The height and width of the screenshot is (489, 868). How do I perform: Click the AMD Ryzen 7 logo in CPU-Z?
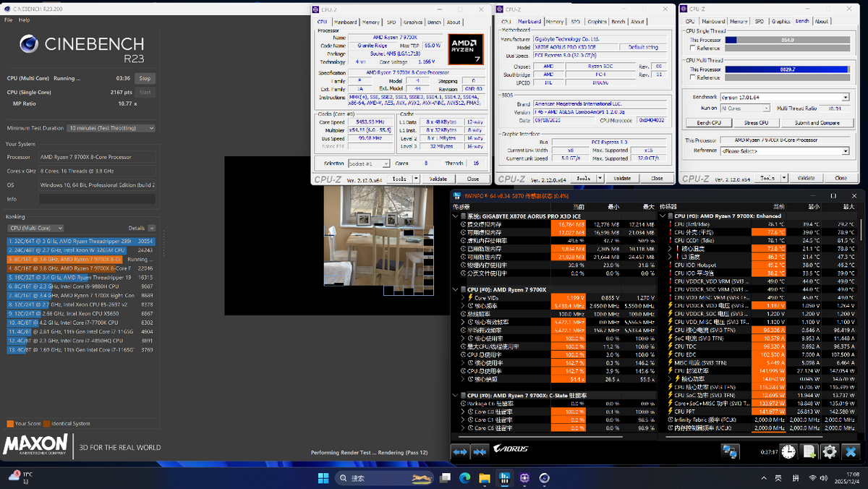pos(466,50)
